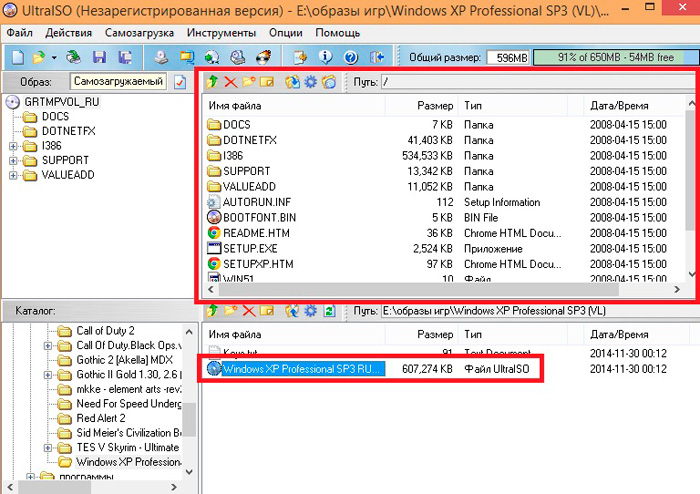
Task: Select Red Alert 2 folder in catalog tree
Action: (x=101, y=418)
